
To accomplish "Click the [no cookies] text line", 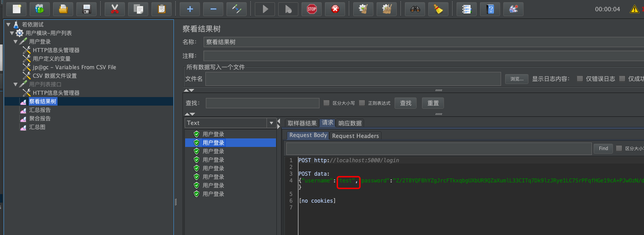I will point(317,200).
